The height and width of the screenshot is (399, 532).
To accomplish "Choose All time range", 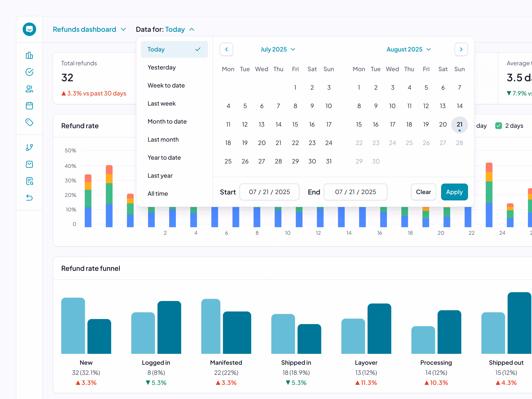I will (174, 194).
